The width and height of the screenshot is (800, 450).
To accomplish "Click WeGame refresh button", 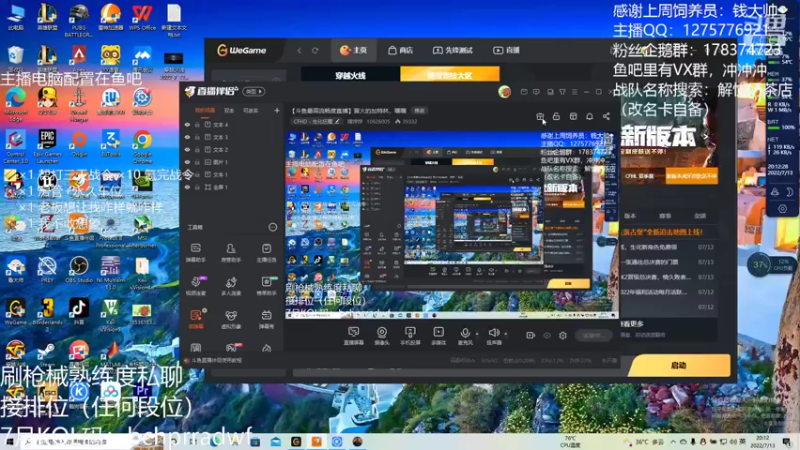I will coord(315,50).
